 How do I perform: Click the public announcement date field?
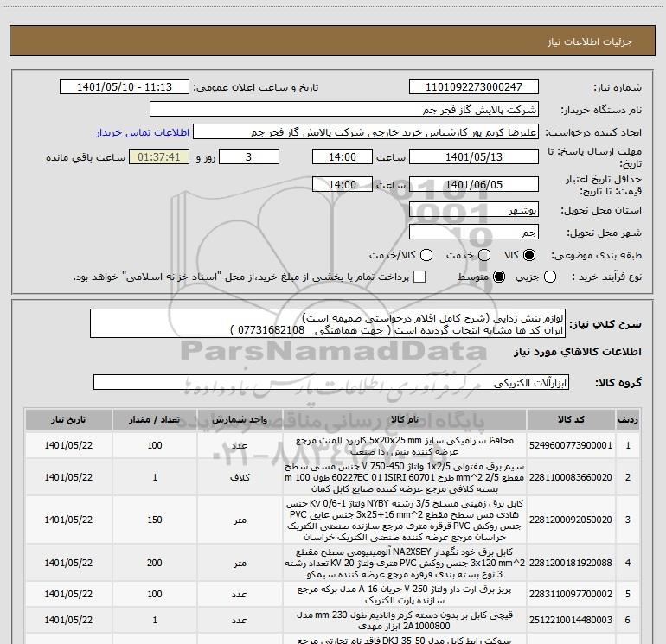pyautogui.click(x=125, y=87)
